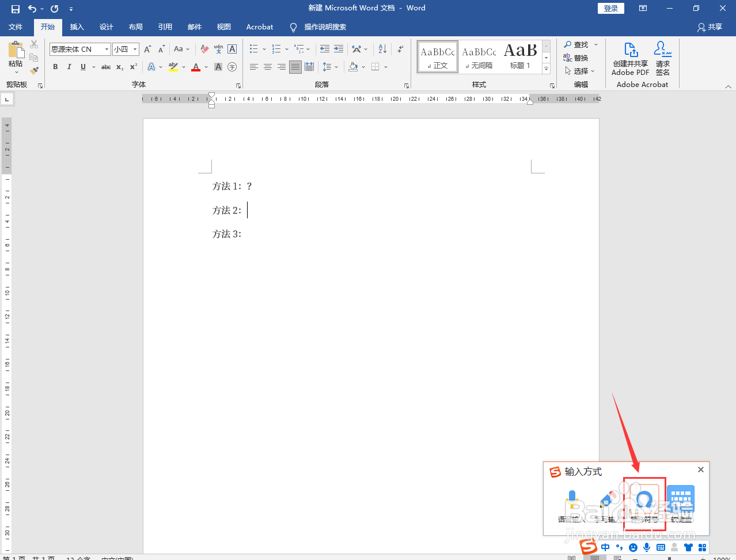Click the Shrink Font icon
This screenshot has height=560, width=736.
pyautogui.click(x=161, y=49)
